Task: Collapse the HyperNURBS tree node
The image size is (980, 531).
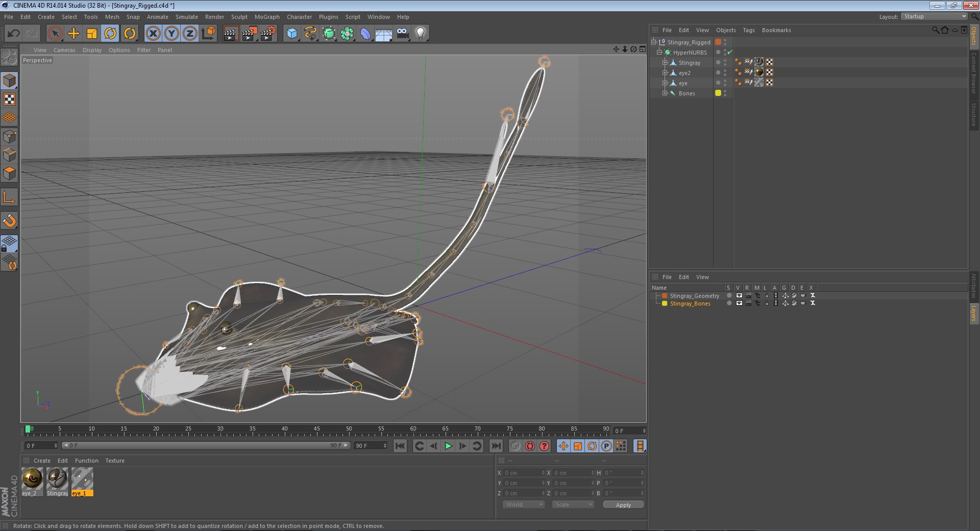Action: tap(659, 52)
